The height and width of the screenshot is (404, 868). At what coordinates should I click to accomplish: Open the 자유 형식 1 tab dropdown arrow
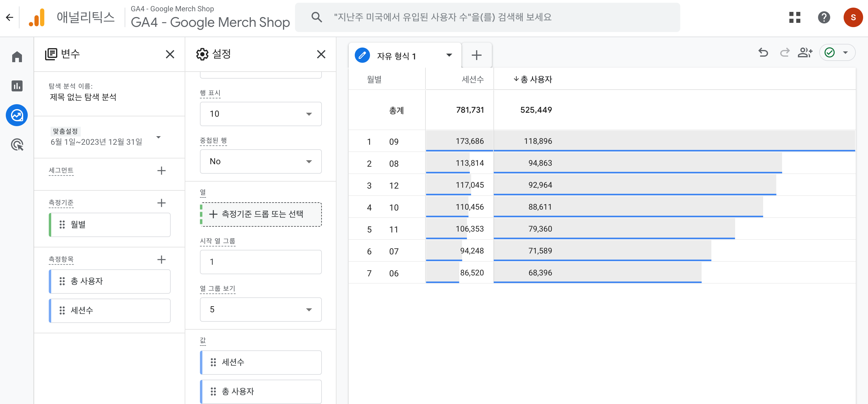(x=449, y=55)
